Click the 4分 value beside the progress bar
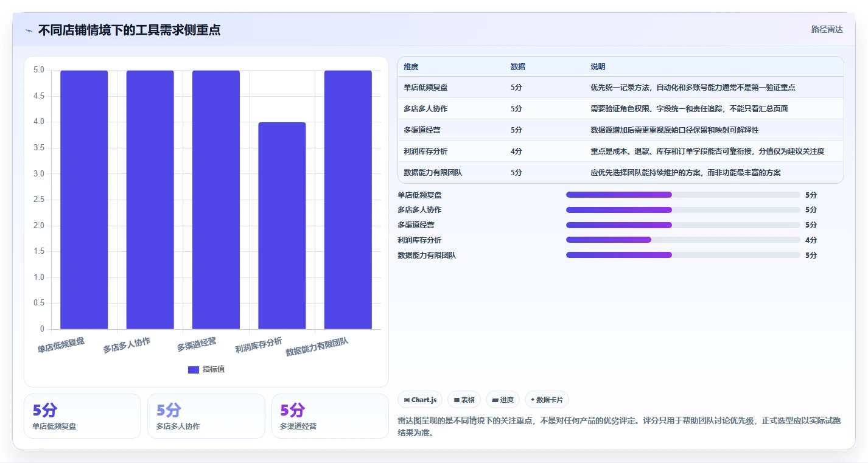This screenshot has width=868, height=463. click(811, 240)
